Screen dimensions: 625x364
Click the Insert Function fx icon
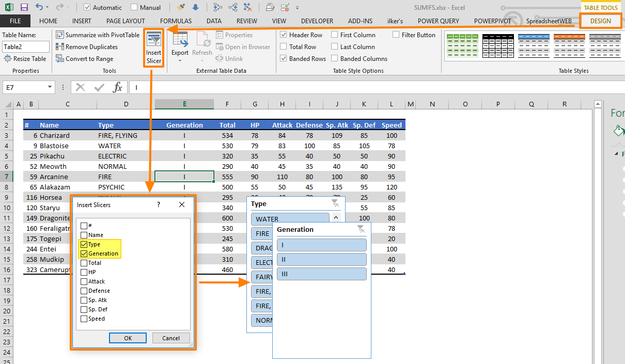tap(117, 87)
